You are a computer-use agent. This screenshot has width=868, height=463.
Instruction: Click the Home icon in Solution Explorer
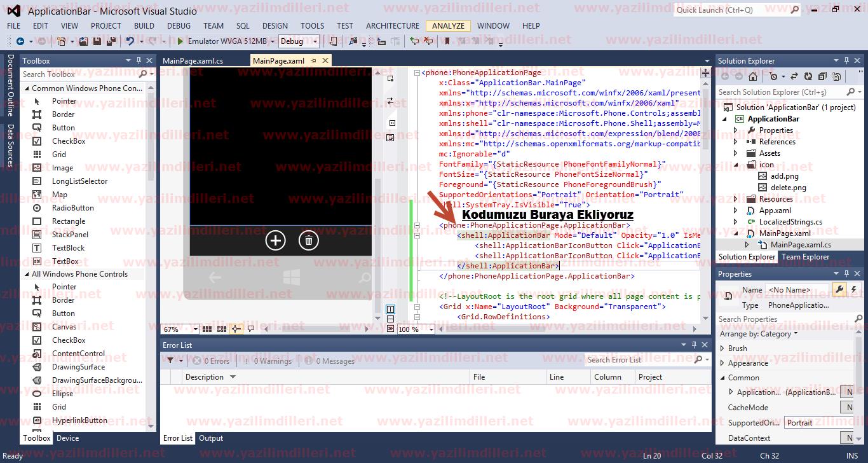753,76
